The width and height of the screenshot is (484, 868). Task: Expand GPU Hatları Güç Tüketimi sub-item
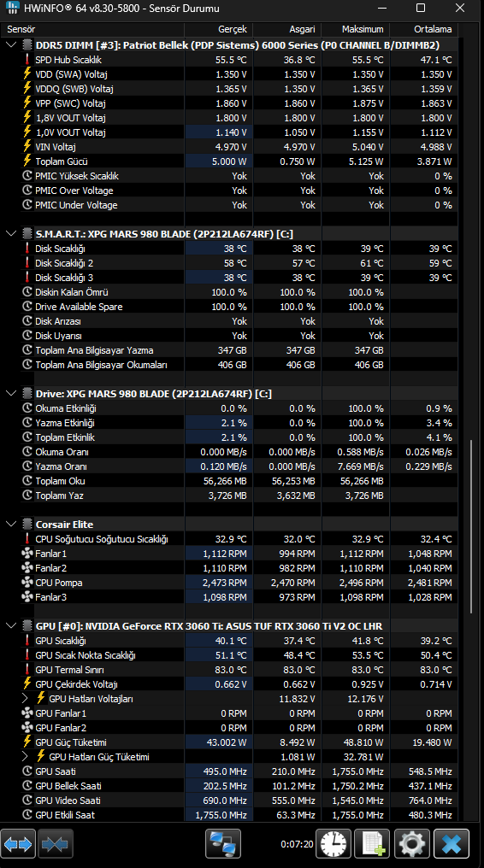pos(24,757)
